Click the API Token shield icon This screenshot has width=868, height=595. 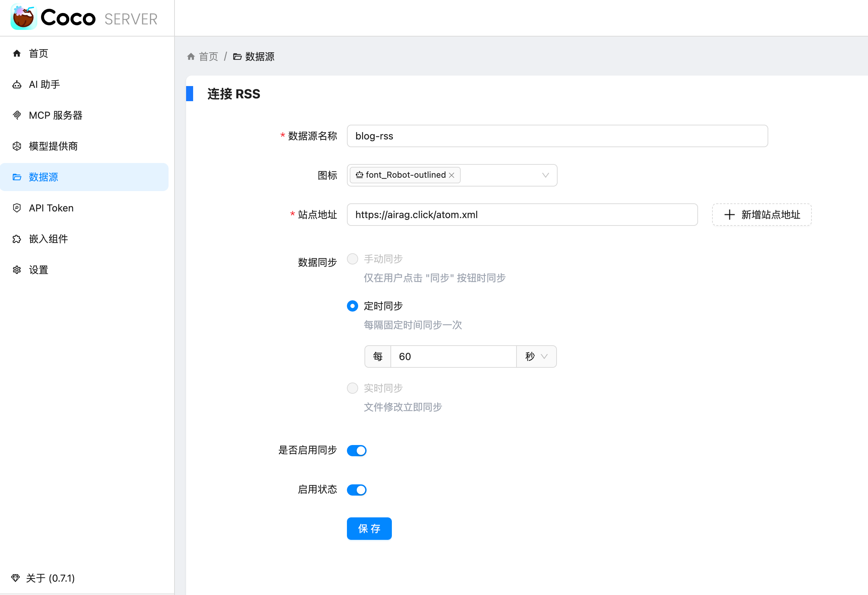(17, 208)
